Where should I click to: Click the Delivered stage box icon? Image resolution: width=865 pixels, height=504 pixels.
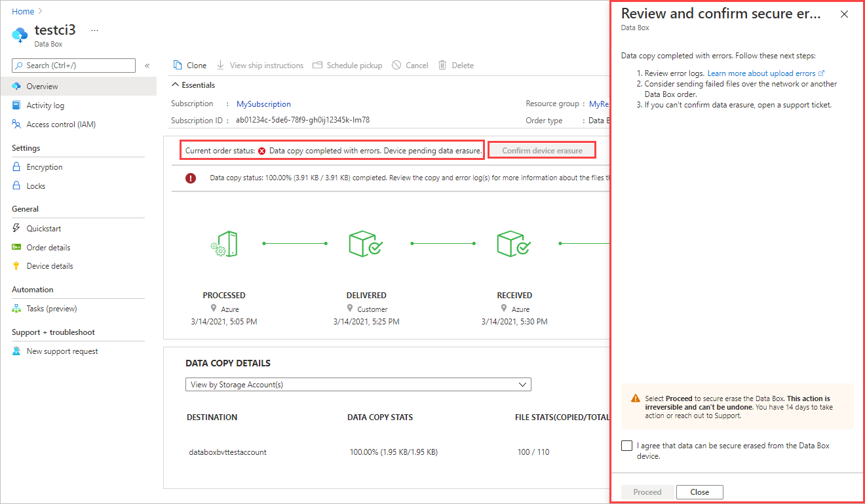click(366, 243)
